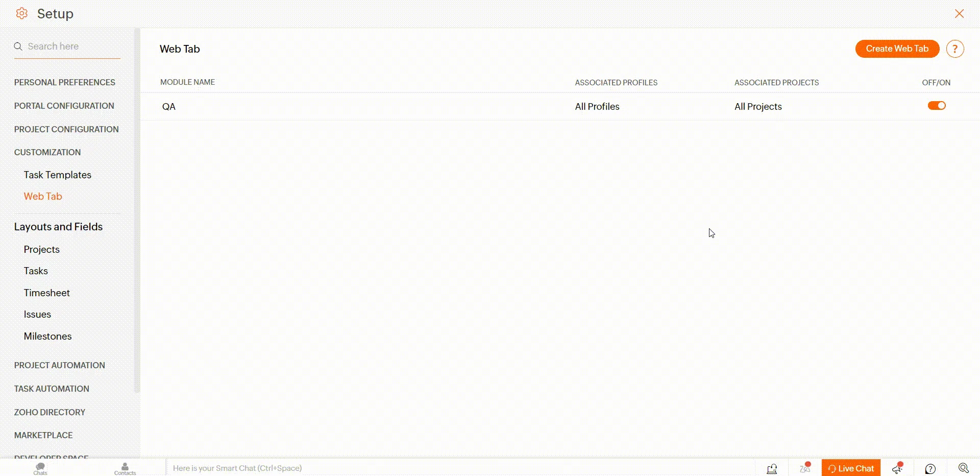Open the Chats icon in bottom bar
980x476 pixels.
tap(40, 468)
